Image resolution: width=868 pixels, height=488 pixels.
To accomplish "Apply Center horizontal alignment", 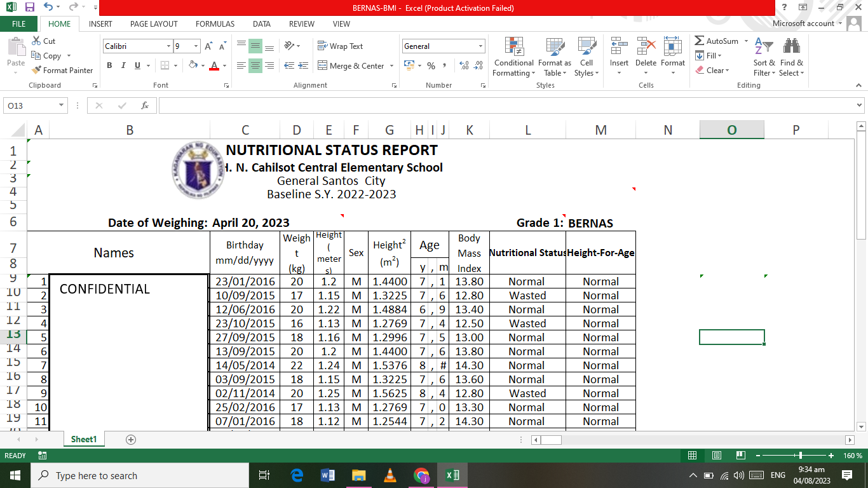I will (x=255, y=65).
